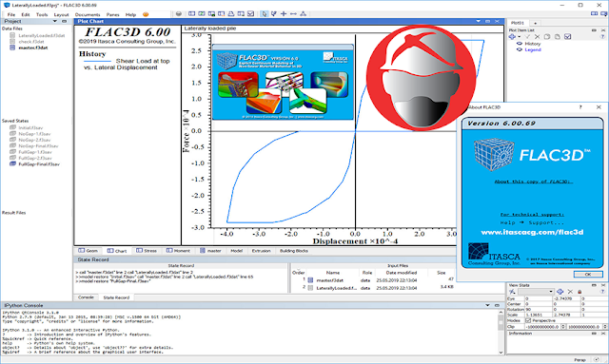The height and width of the screenshot is (364, 609).
Task: Click the IPython Console vertical scrollbar
Action: pyautogui.click(x=501, y=332)
